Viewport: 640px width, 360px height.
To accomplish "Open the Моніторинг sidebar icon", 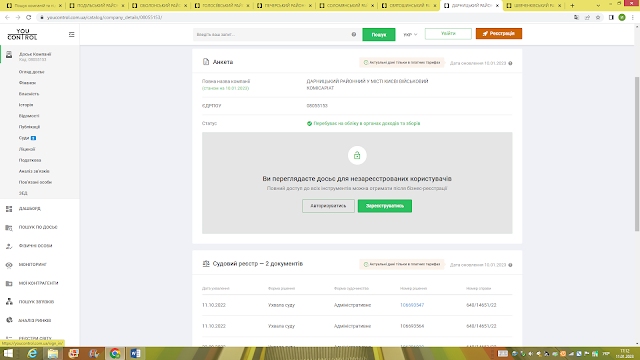I will point(9,264).
